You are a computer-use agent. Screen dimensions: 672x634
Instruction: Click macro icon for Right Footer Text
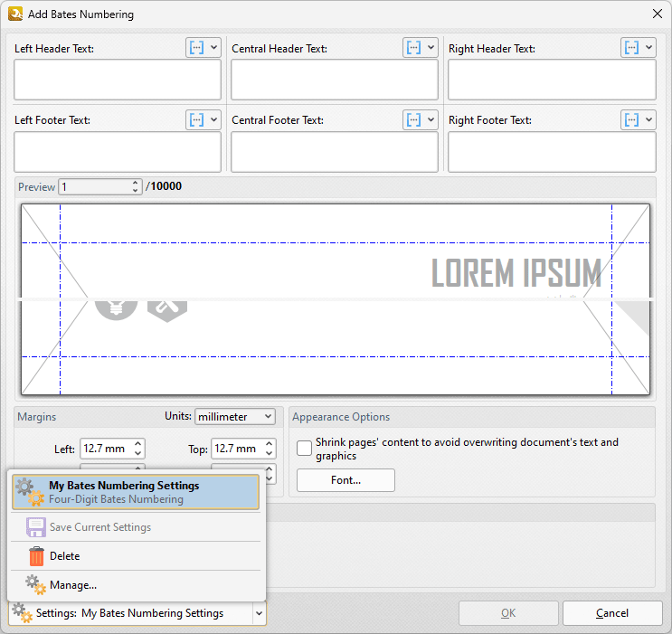(631, 119)
